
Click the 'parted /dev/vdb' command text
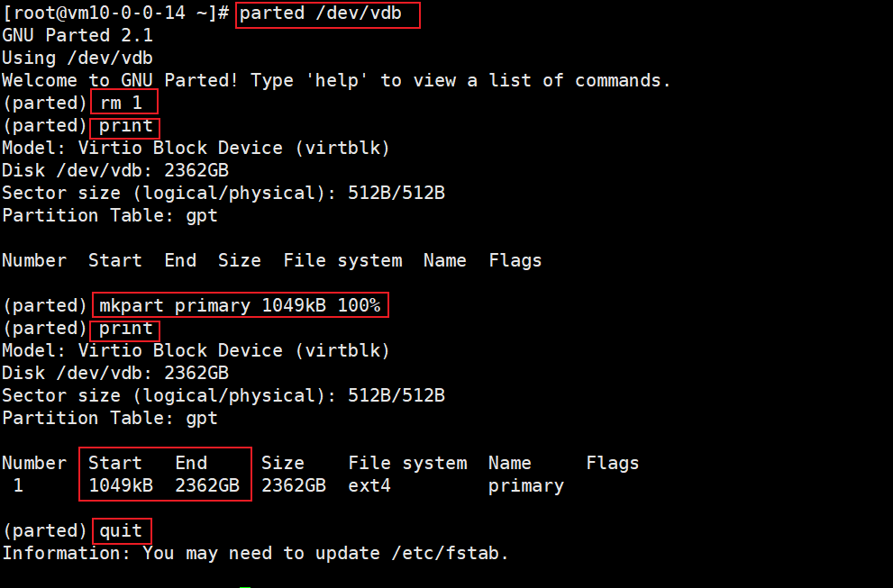[x=320, y=14]
